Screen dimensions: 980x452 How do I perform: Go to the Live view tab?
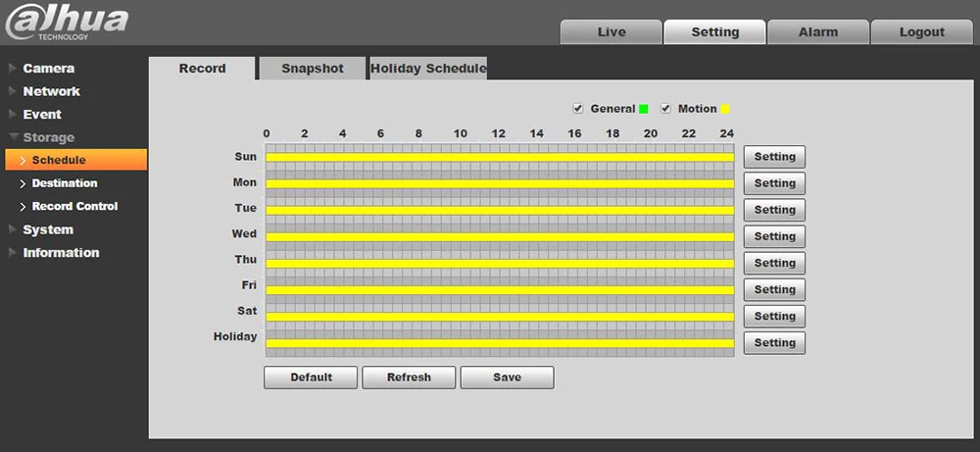pos(612,32)
